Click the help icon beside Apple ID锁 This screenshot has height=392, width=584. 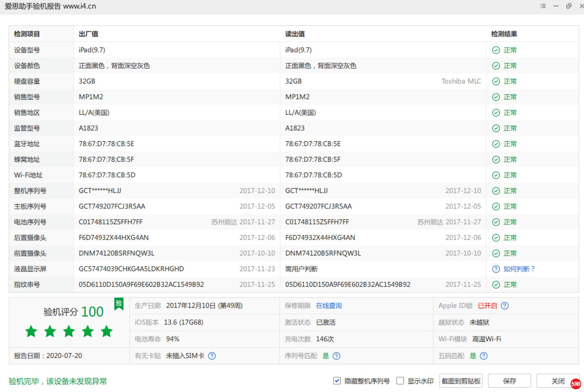504,306
